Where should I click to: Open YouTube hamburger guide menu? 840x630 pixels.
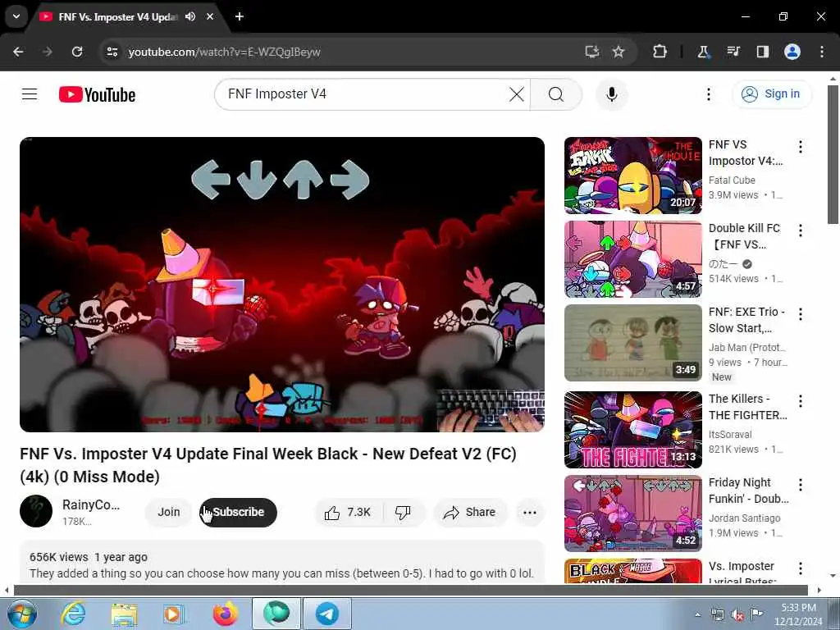coord(30,94)
